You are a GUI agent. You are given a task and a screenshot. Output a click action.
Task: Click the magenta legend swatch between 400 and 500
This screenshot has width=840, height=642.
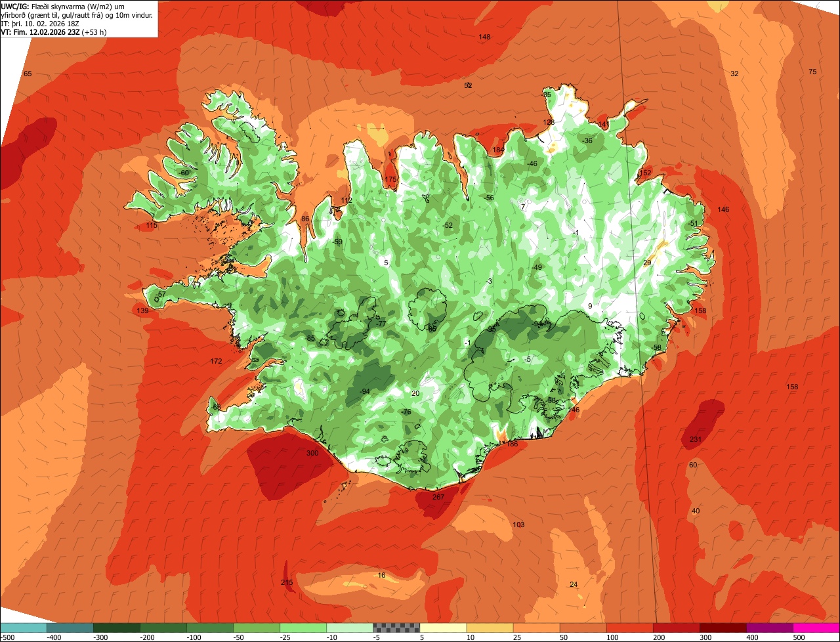coord(770,628)
